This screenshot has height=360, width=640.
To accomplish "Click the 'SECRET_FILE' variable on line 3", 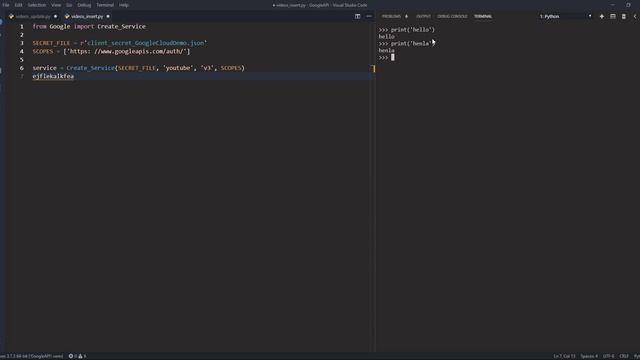I will pos(51,43).
